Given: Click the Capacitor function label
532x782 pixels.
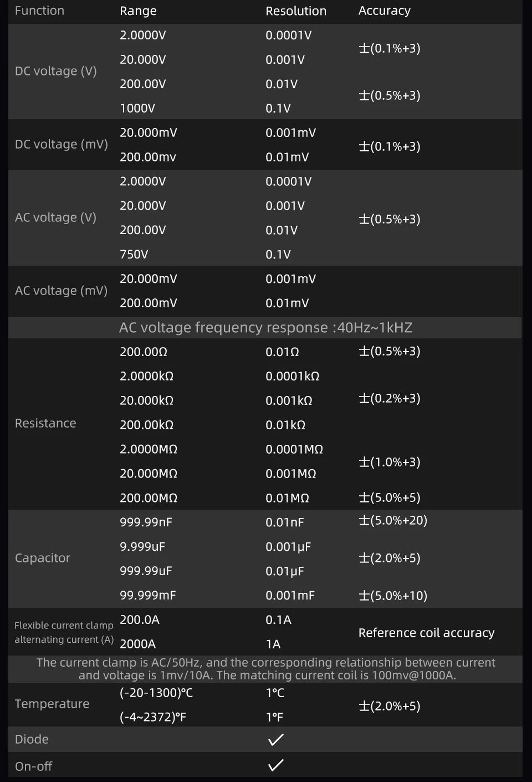Looking at the screenshot, I should coord(43,558).
